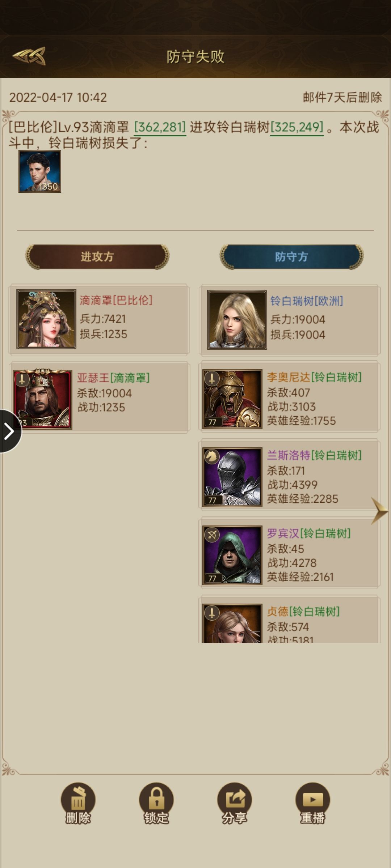Select the 防守方 defender tab
This screenshot has width=391, height=868.
[291, 257]
